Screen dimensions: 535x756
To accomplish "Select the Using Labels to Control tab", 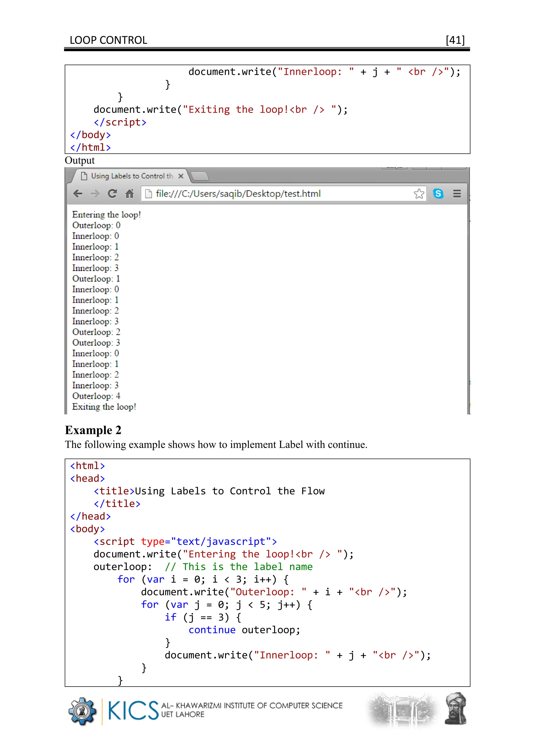I will [x=132, y=176].
